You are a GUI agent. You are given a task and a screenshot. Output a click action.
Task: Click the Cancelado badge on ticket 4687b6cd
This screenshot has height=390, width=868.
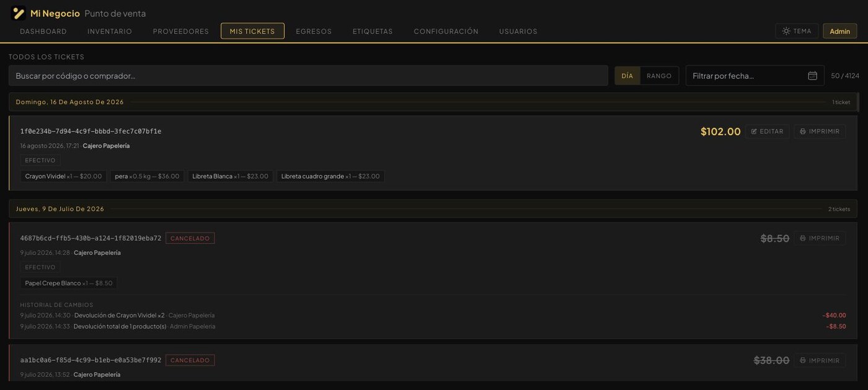190,238
